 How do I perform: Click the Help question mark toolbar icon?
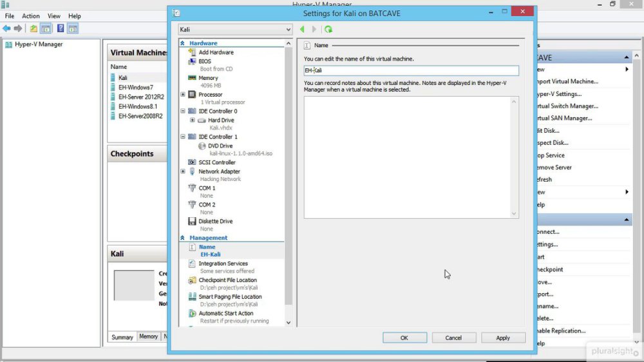(61, 28)
